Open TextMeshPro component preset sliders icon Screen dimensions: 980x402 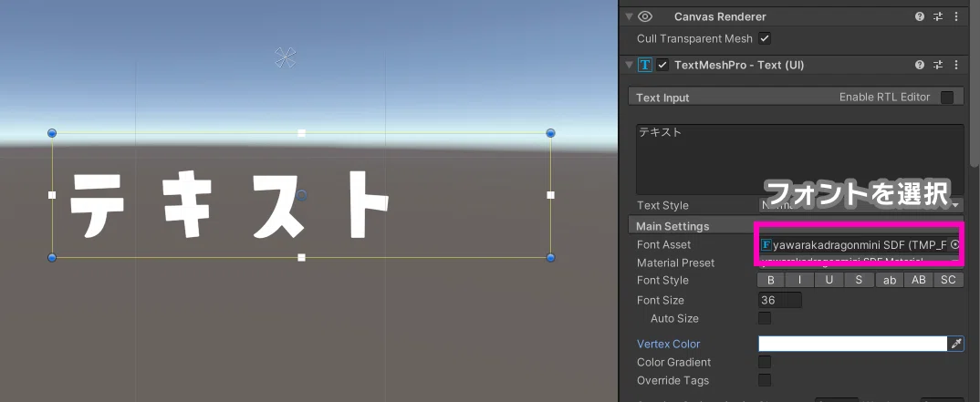pyautogui.click(x=937, y=65)
